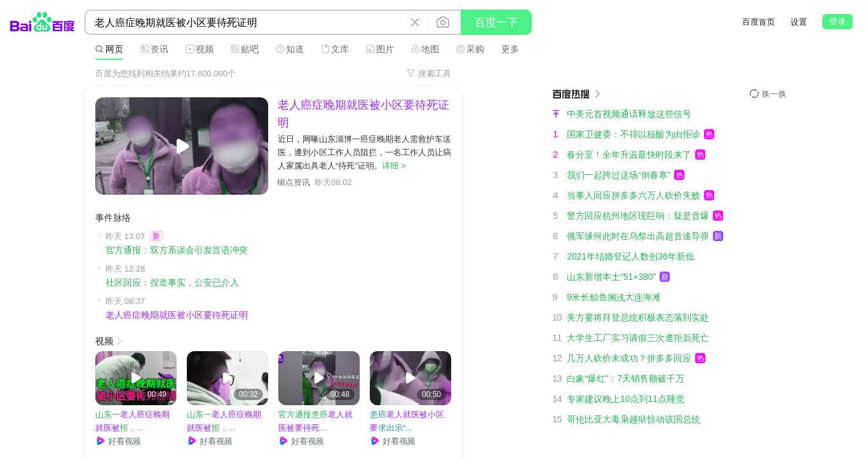Image resolution: width=868 pixels, height=458 pixels.
Task: Open 哥伦比亚大毒枭越狱惊动该国总统
Action: [x=634, y=419]
